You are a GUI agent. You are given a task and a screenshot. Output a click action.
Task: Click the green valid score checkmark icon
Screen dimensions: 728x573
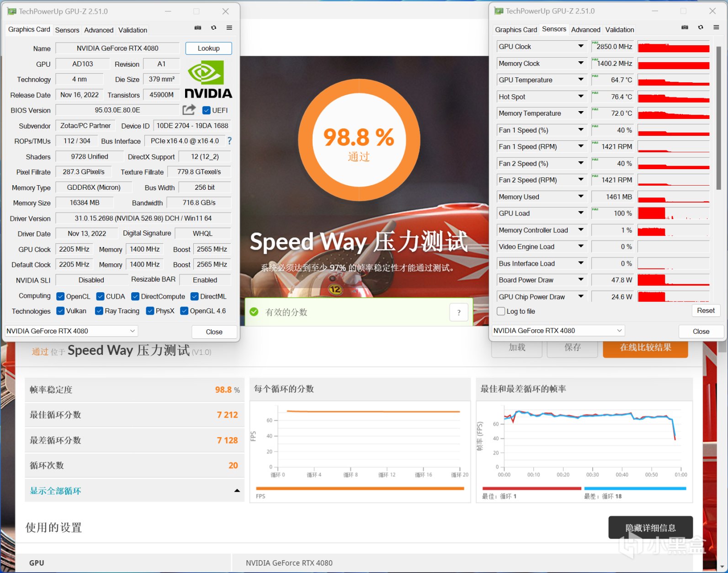tap(254, 312)
